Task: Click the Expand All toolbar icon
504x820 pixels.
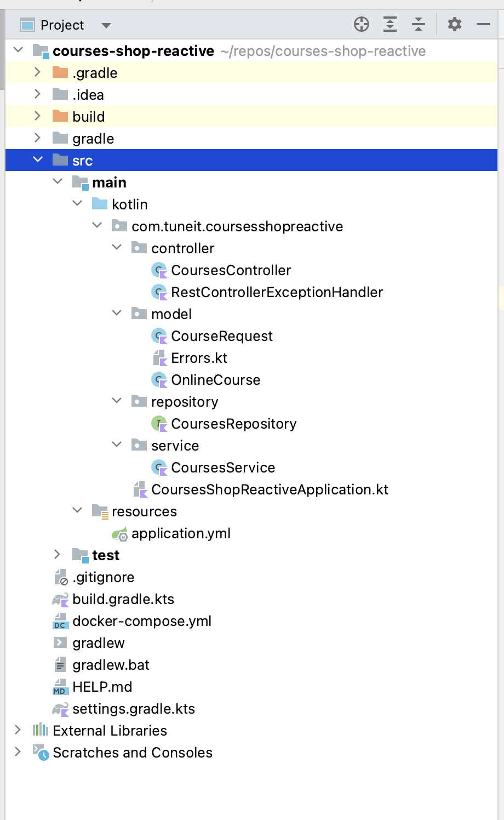Action: pos(390,25)
